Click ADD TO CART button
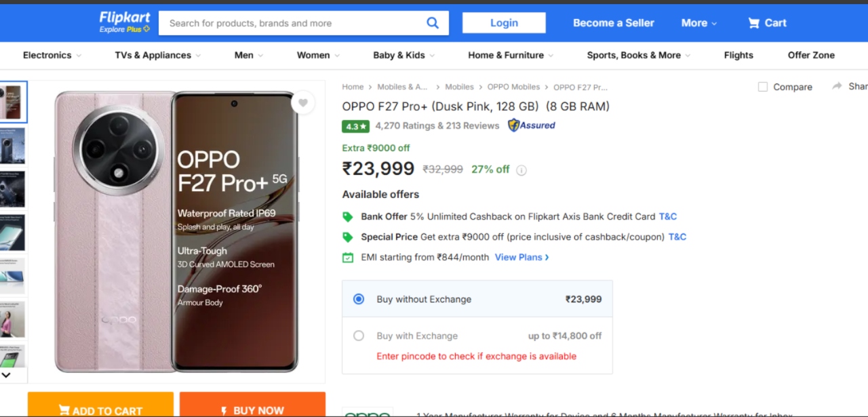Viewport: 868px width, 417px height. [x=100, y=405]
